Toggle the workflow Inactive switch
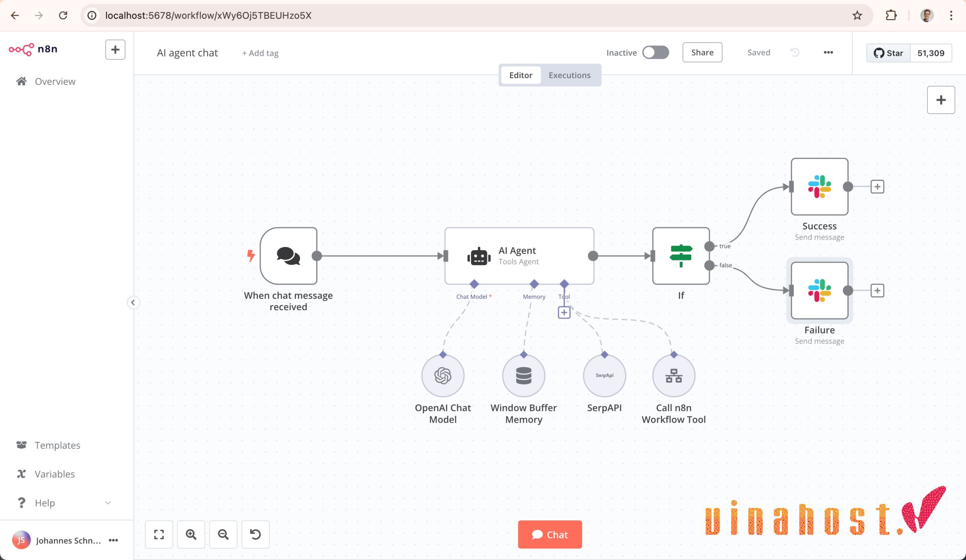Screen dimensions: 966x560 (x=656, y=52)
